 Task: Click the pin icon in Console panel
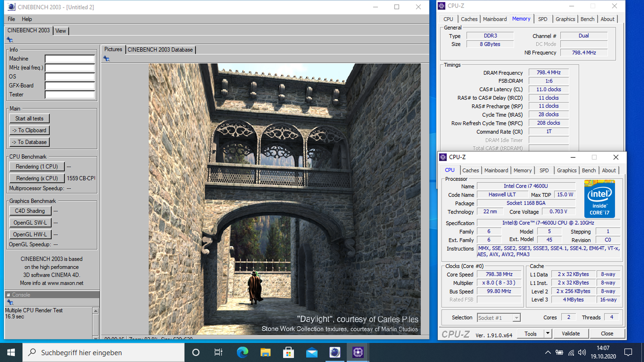pyautogui.click(x=10, y=302)
